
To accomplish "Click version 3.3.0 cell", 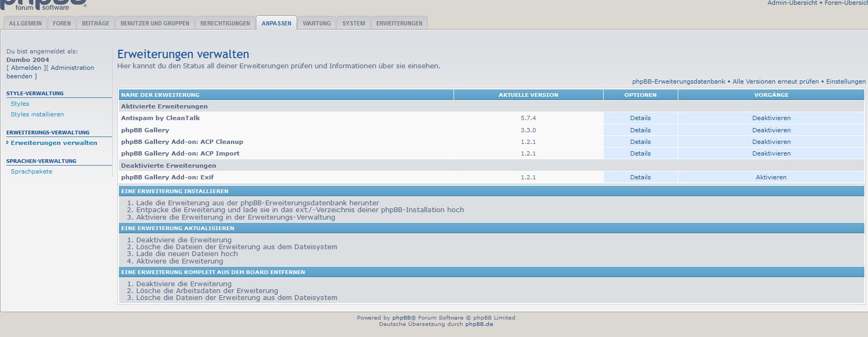I will pyautogui.click(x=528, y=130).
